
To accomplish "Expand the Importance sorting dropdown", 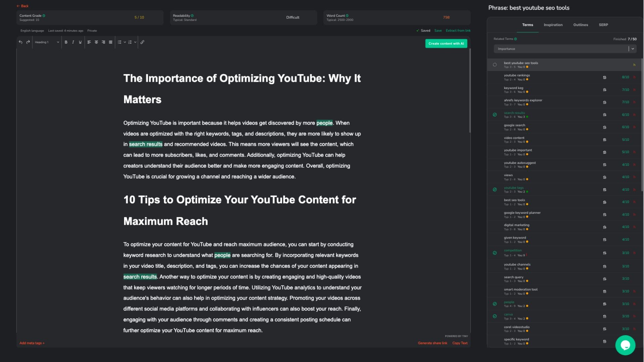I will pos(633,49).
